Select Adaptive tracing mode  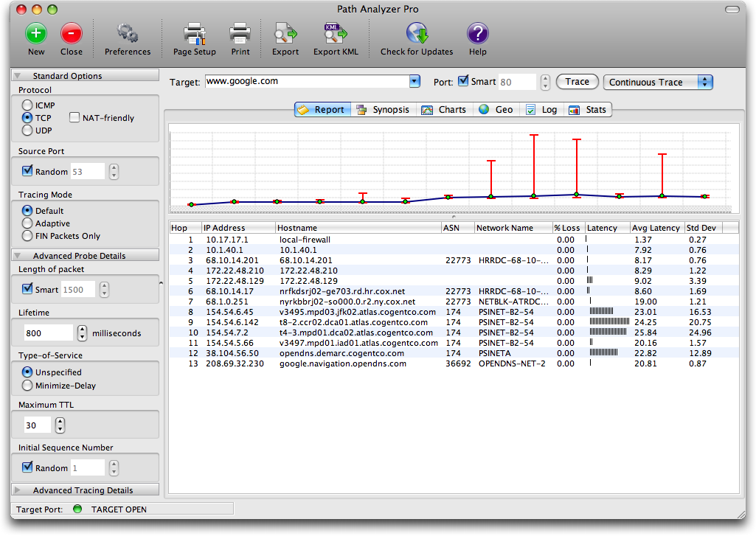(28, 223)
